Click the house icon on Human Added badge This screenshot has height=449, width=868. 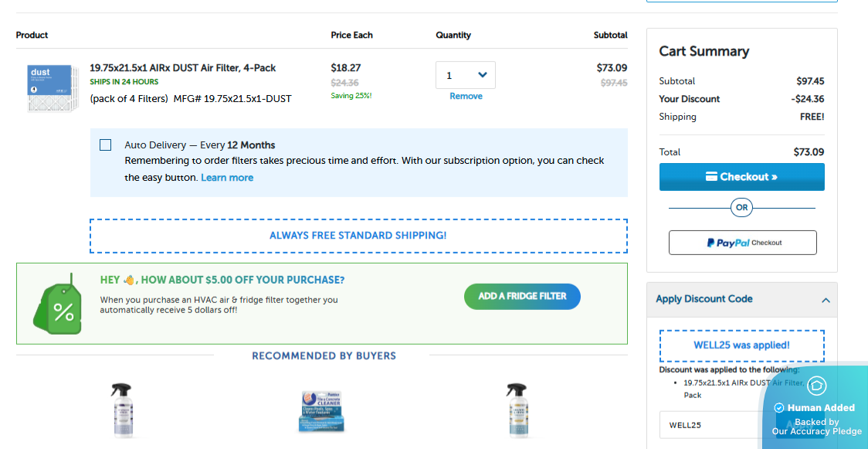click(816, 386)
